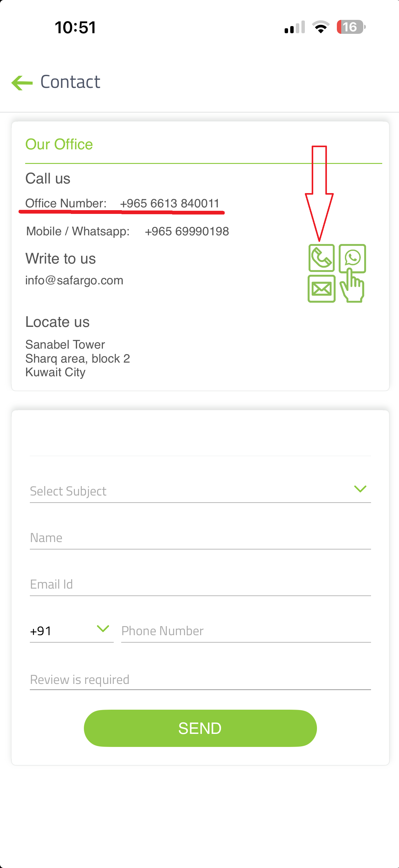Viewport: 399px width, 868px height.
Task: Tap the battery status indicator
Action: point(351,27)
